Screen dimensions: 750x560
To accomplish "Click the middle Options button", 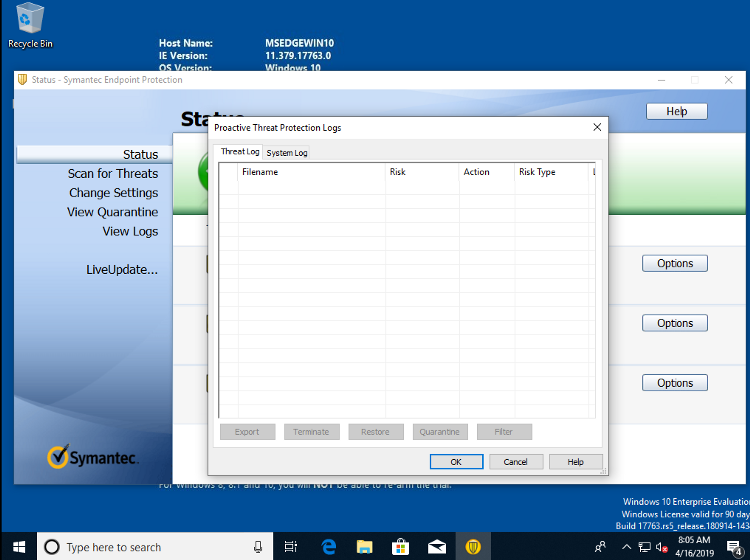I will 674,323.
